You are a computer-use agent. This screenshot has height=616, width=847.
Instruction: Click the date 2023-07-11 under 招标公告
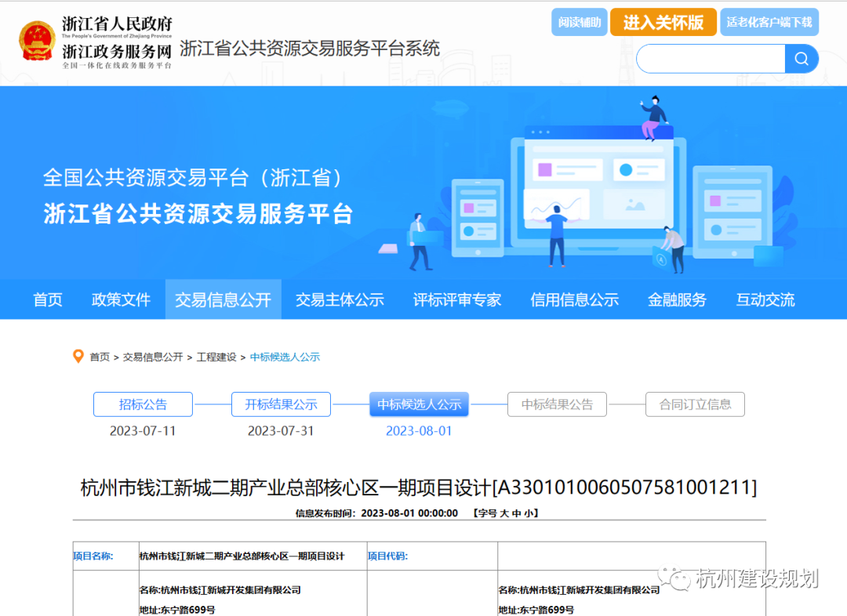pos(143,431)
